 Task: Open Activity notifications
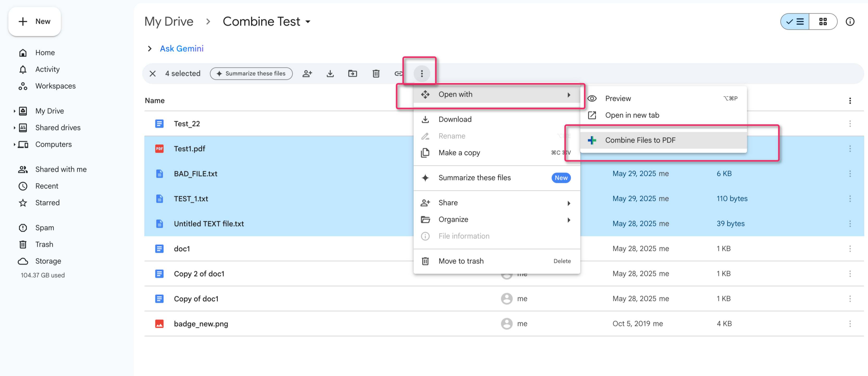(47, 69)
